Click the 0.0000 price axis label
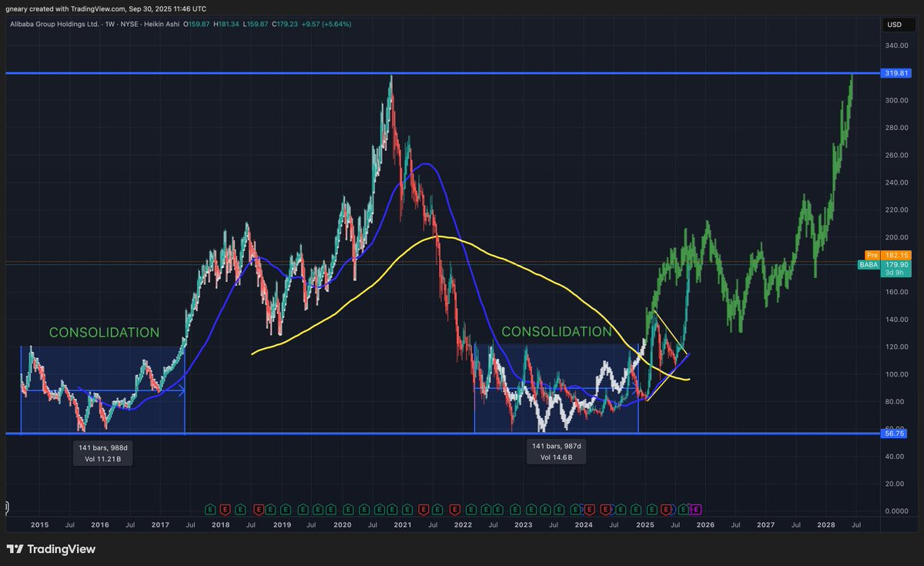Viewport: 924px width, 566px height. (897, 511)
